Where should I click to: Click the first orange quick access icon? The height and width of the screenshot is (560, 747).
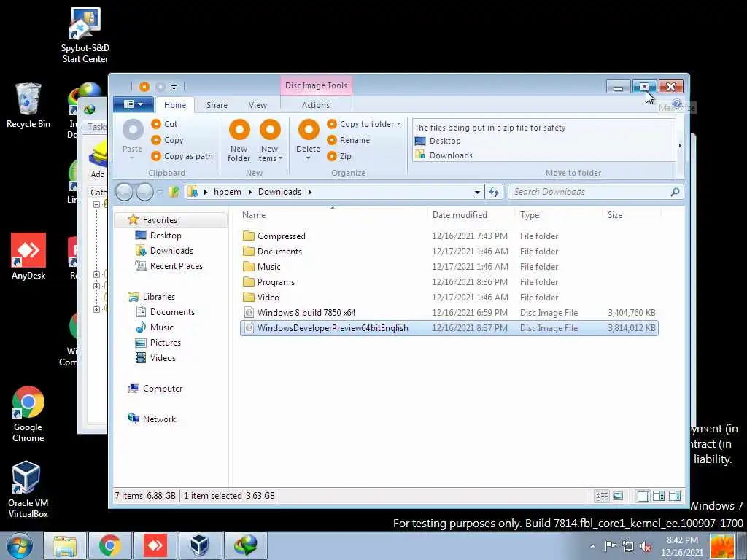click(x=144, y=87)
